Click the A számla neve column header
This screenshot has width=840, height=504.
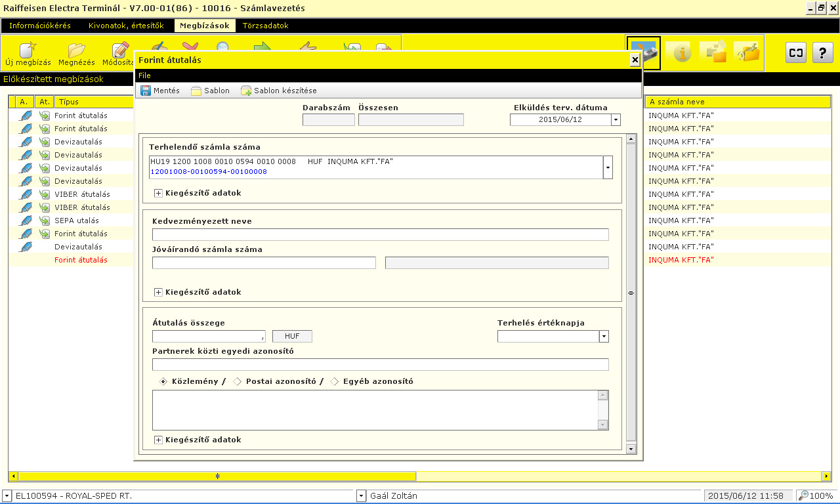point(738,102)
